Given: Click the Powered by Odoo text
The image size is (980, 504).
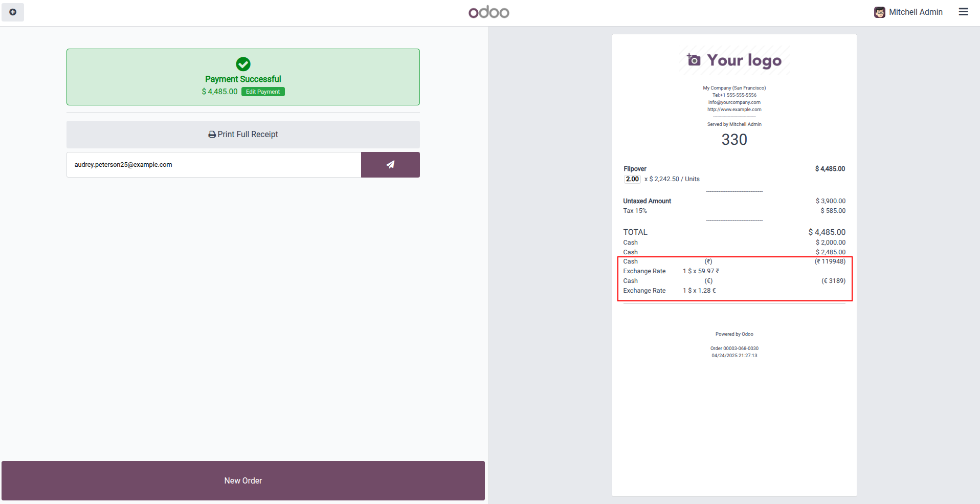Looking at the screenshot, I should [x=734, y=334].
